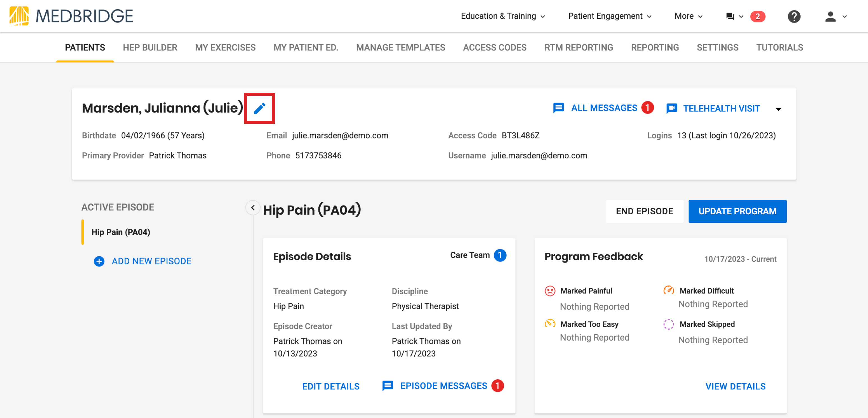Screen dimensions: 868x418
Task: Click the MedBridge logo
Action: (x=71, y=16)
